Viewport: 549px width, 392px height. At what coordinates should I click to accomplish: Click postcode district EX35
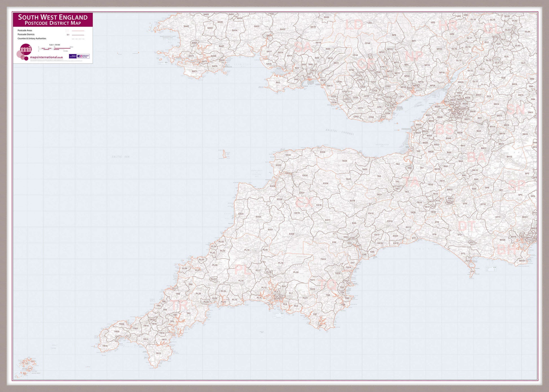coord(322,152)
